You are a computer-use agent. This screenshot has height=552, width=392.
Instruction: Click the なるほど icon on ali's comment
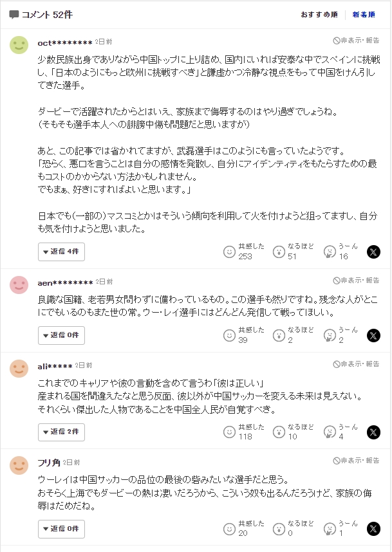tap(279, 432)
